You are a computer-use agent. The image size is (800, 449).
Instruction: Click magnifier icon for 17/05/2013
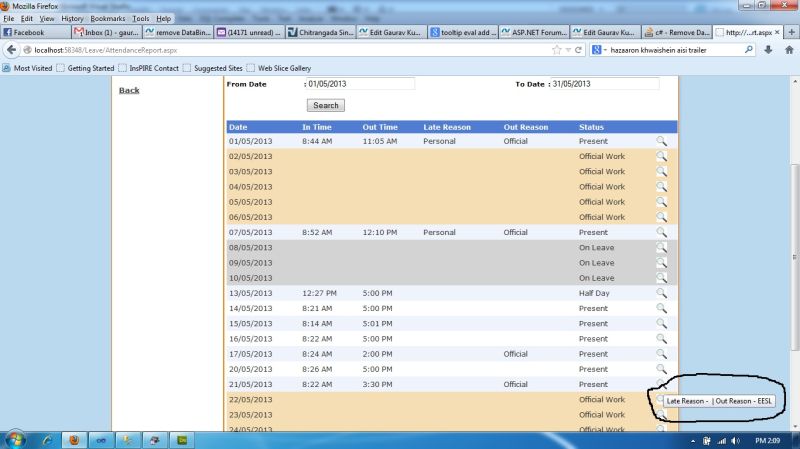tap(661, 354)
